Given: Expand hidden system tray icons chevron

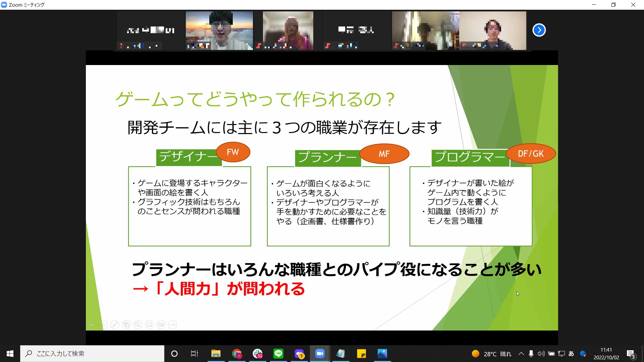Looking at the screenshot, I should [x=521, y=354].
